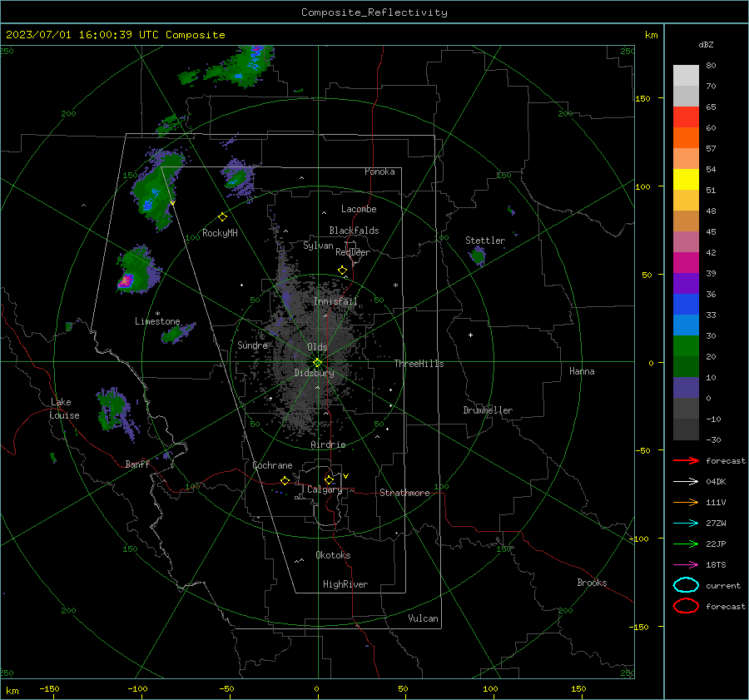Click the bright green 20-30 dBZ swatch

(686, 346)
